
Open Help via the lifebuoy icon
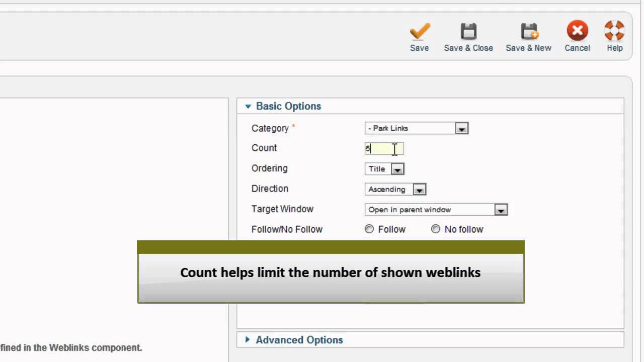coord(614,31)
